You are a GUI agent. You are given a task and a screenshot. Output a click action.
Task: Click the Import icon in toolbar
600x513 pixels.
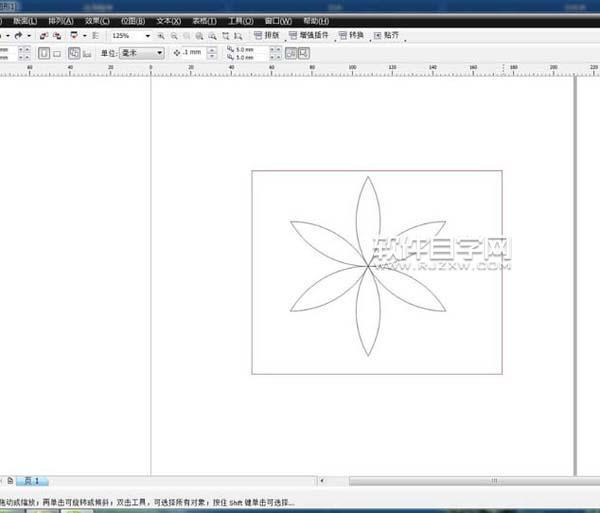pos(44,35)
